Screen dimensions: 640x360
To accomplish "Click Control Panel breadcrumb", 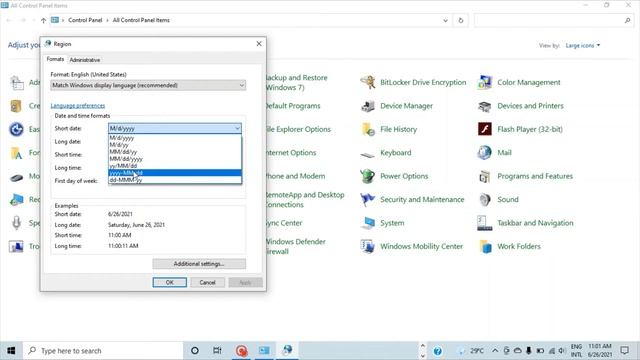I will 85,20.
